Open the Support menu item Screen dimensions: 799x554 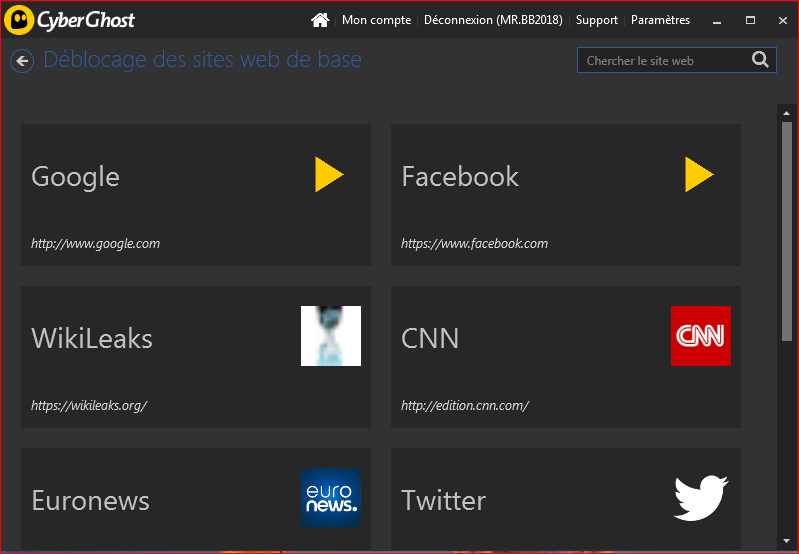597,20
